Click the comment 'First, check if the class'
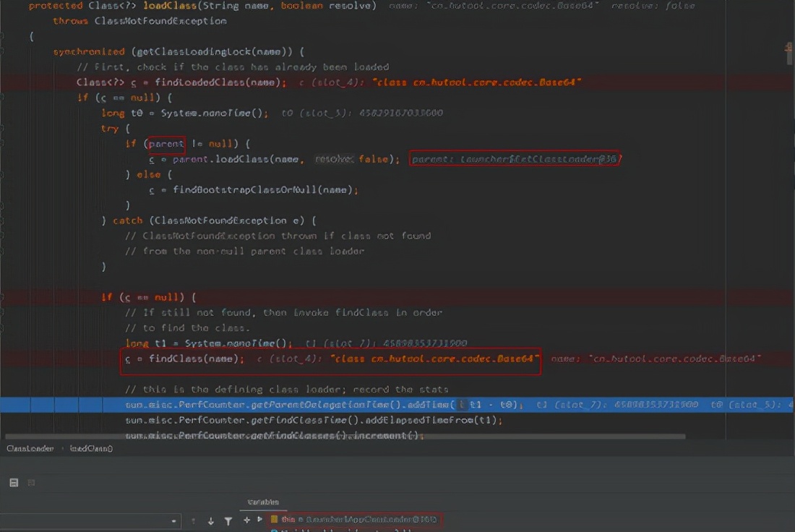 coord(233,67)
